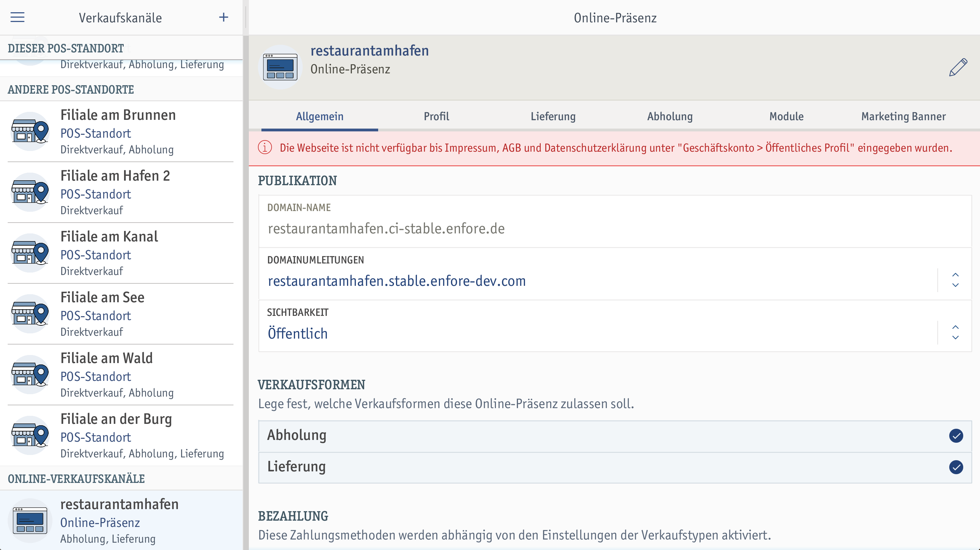Click the info icon in the red warning banner
980x550 pixels.
click(265, 147)
